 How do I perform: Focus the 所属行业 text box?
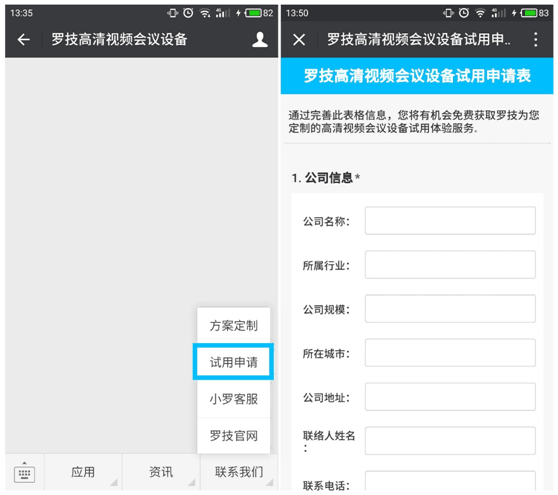[450, 265]
